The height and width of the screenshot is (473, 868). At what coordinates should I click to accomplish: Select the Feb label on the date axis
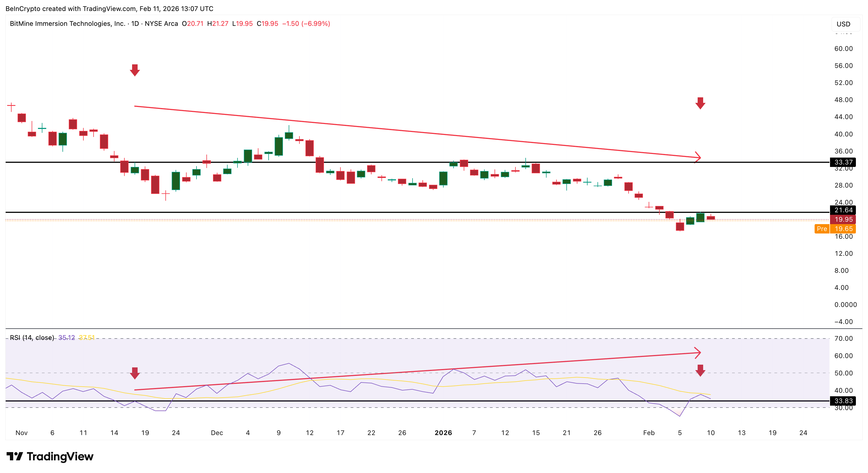coord(648,433)
